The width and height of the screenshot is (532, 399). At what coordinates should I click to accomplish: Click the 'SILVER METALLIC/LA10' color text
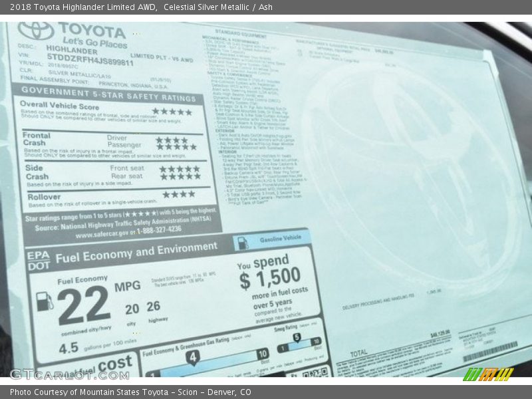click(79, 74)
